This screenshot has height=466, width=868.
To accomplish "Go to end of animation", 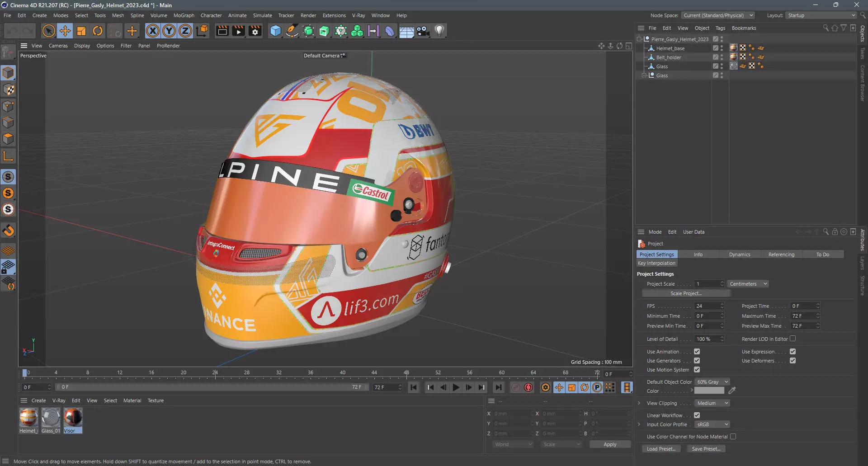I will [x=498, y=387].
